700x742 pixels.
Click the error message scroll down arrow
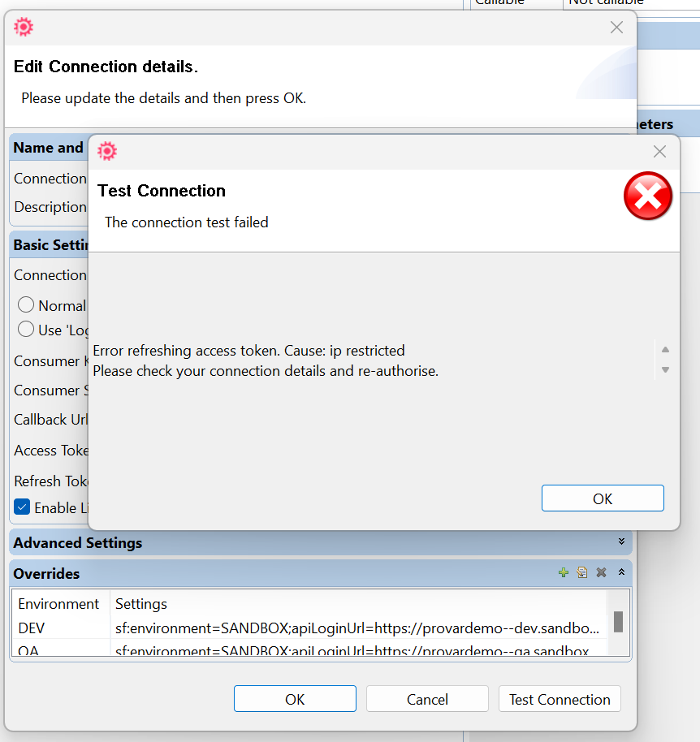pyautogui.click(x=665, y=370)
